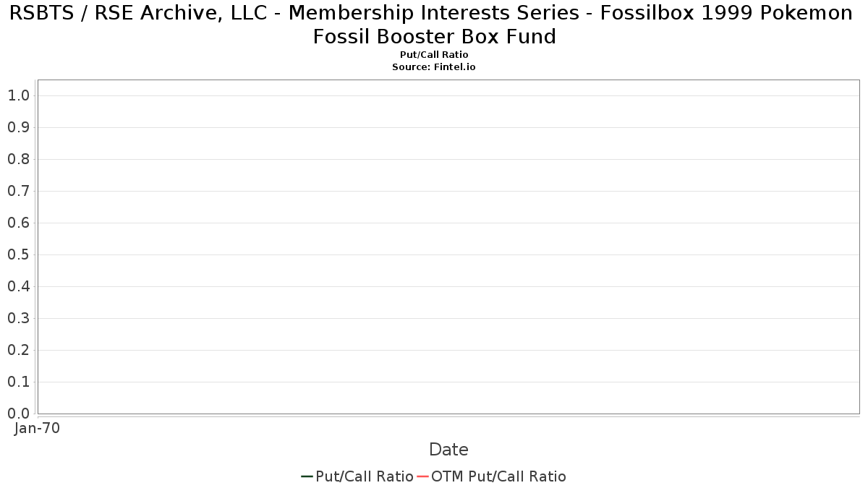Click the Date axis title
868x488 pixels.
click(x=448, y=450)
